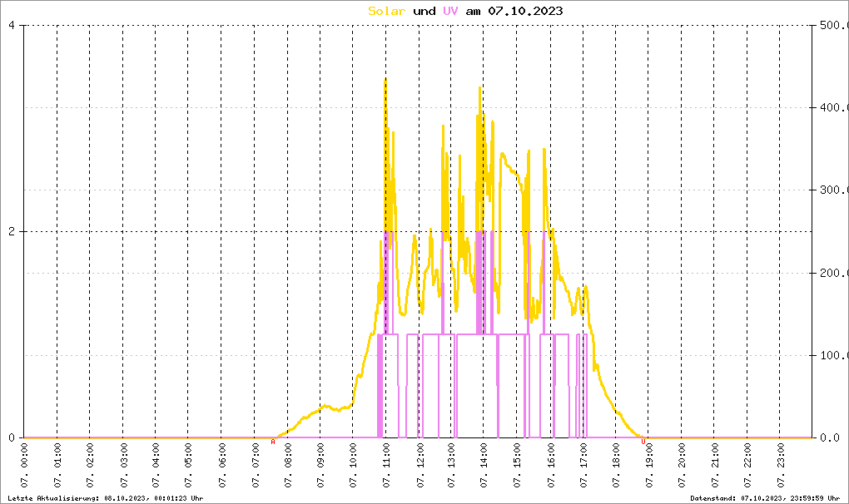Click the right axis value "100.0"

point(832,355)
